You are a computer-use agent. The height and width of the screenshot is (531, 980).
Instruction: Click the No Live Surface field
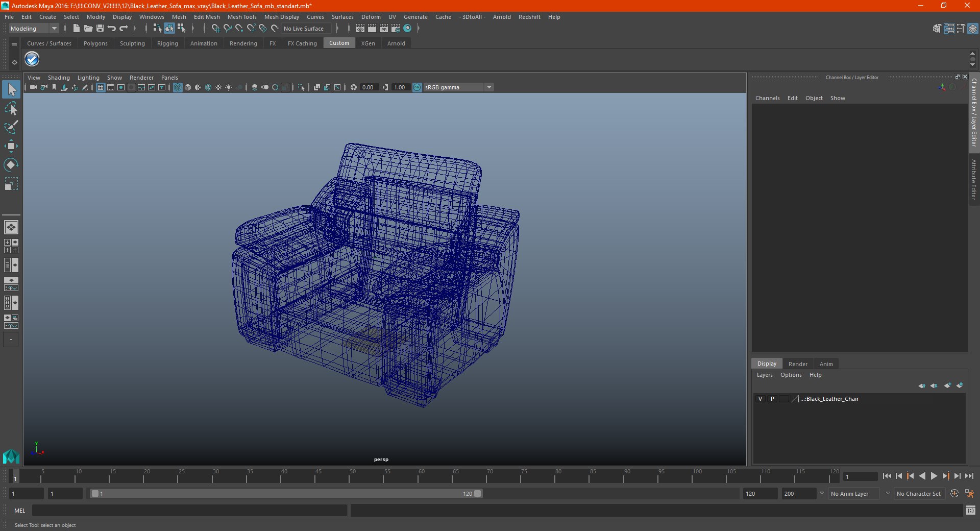(307, 29)
